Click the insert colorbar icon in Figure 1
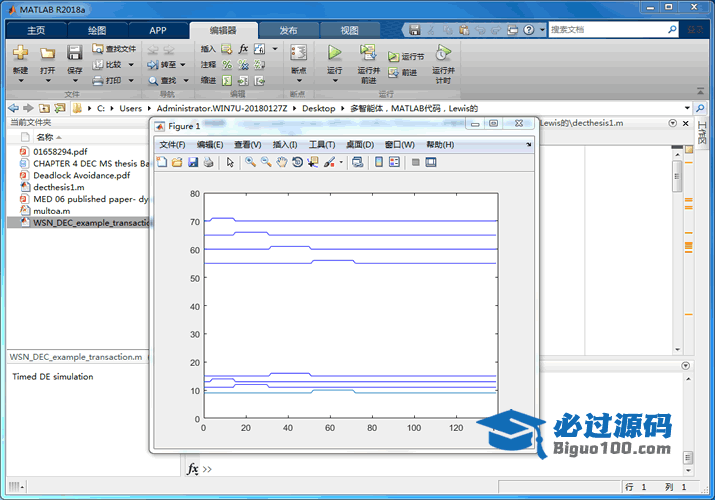 tap(378, 162)
